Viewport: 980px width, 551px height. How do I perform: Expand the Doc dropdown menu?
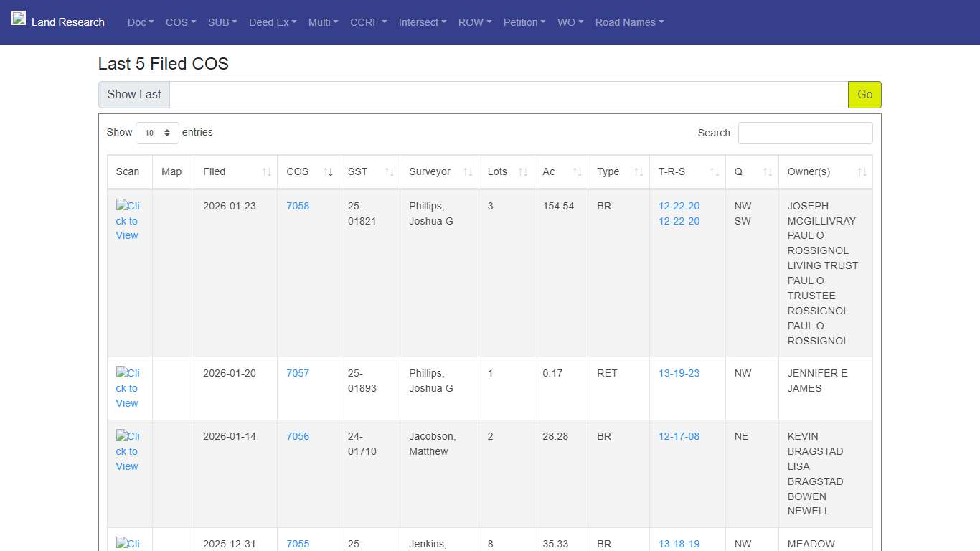pyautogui.click(x=141, y=22)
